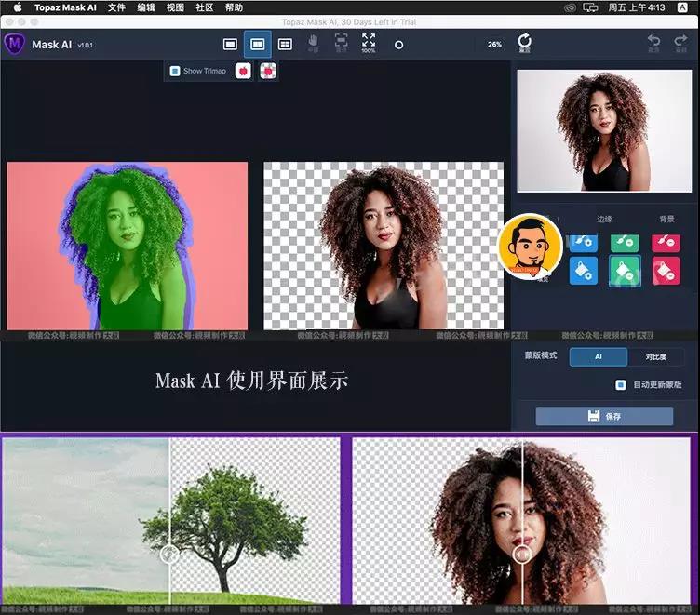Click the Creative Cloud menu bar icon
The image size is (700, 615).
tap(570, 7)
